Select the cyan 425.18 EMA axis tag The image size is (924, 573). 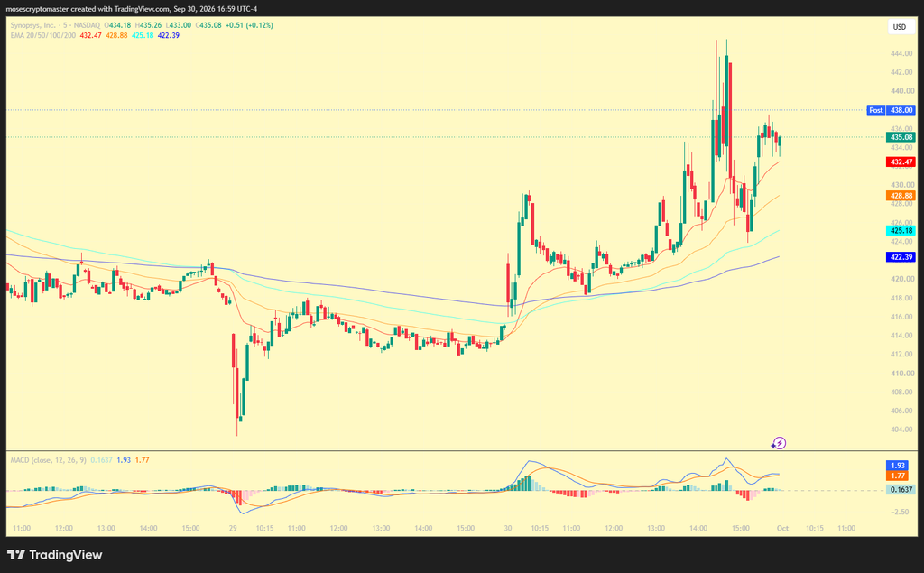(901, 230)
